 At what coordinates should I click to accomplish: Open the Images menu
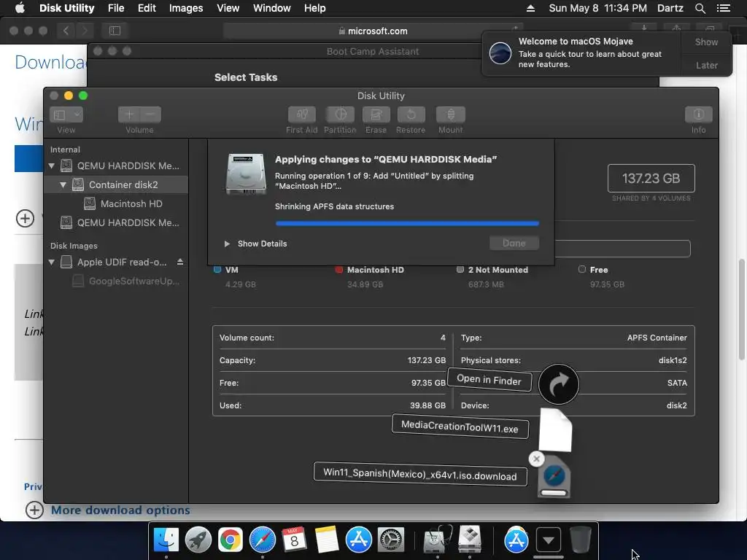(x=186, y=8)
